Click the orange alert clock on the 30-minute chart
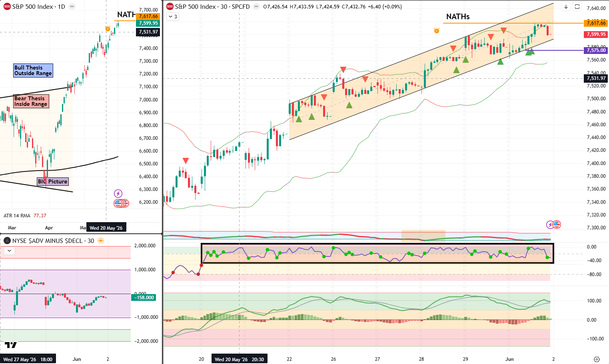The image size is (609, 364). [437, 31]
